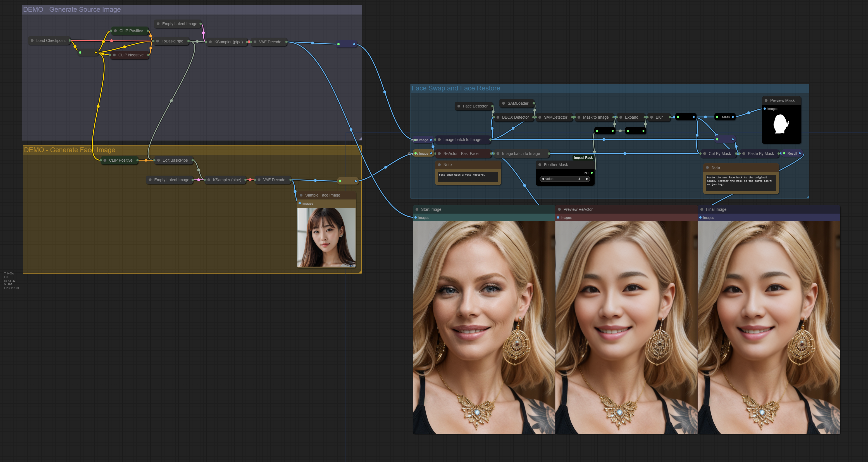
Task: Toggle collapse dot on the Final Image node
Action: point(702,209)
